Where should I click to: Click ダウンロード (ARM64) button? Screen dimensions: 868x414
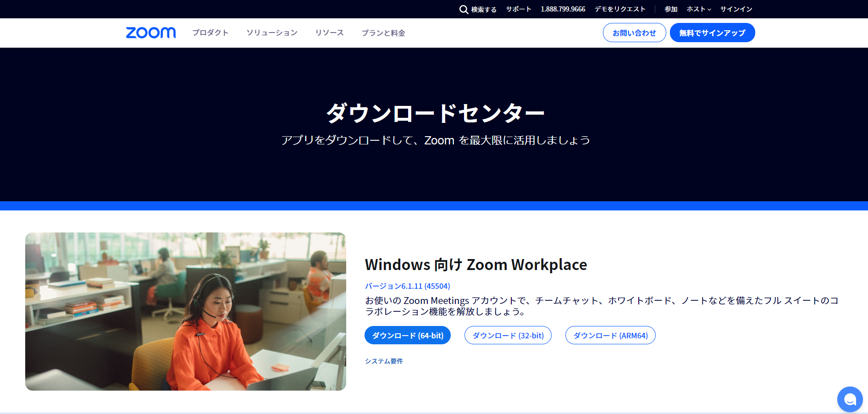click(610, 335)
